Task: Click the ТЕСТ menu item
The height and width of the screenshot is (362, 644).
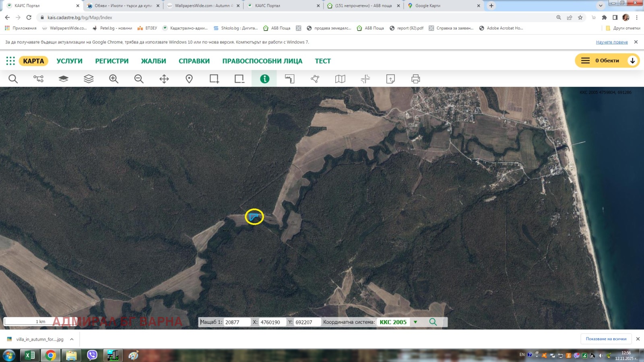Action: click(x=323, y=61)
